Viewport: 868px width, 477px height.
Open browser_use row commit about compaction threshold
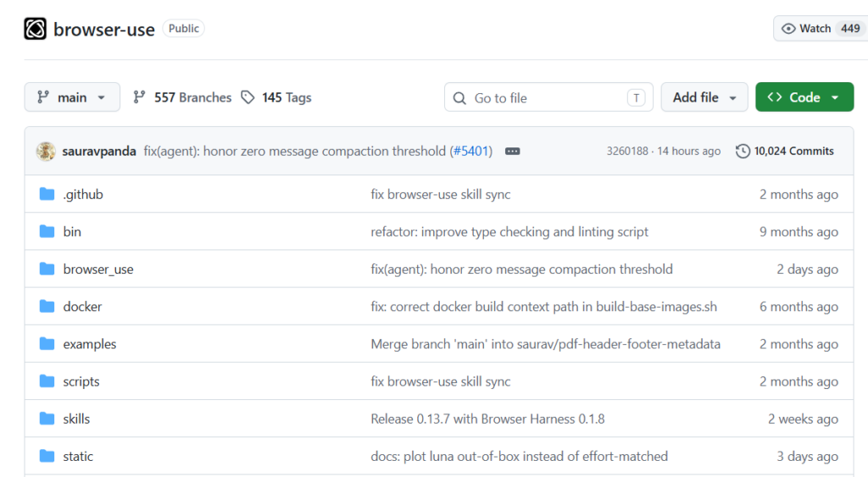521,269
